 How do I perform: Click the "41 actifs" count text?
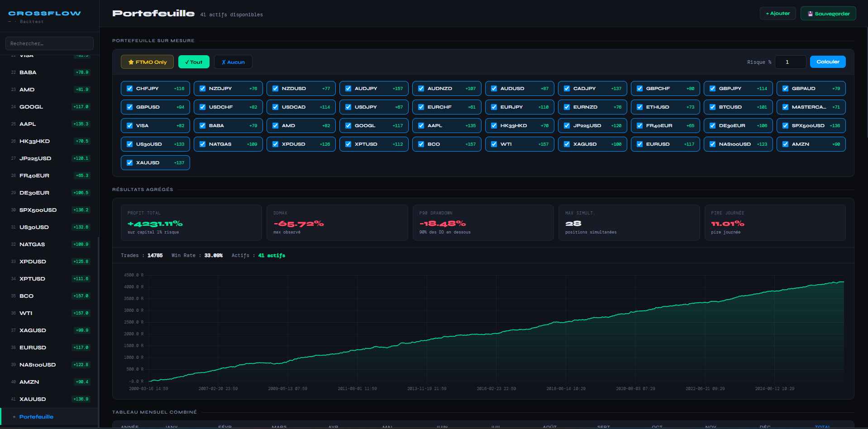click(272, 256)
